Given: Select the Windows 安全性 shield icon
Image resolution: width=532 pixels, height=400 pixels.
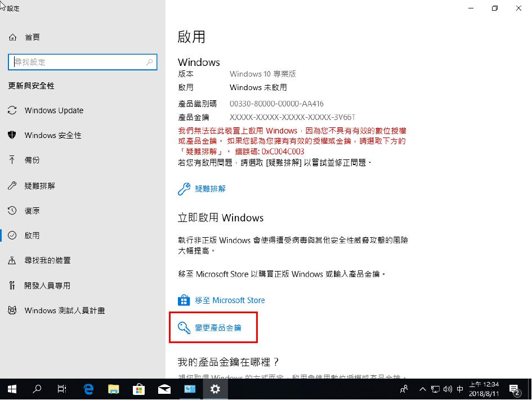Looking at the screenshot, I should pyautogui.click(x=12, y=135).
